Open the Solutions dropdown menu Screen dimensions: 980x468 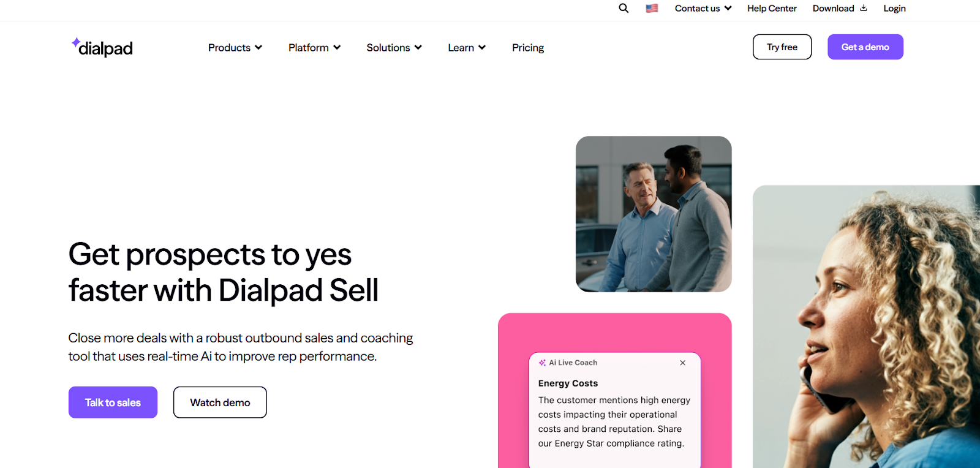[x=394, y=48]
